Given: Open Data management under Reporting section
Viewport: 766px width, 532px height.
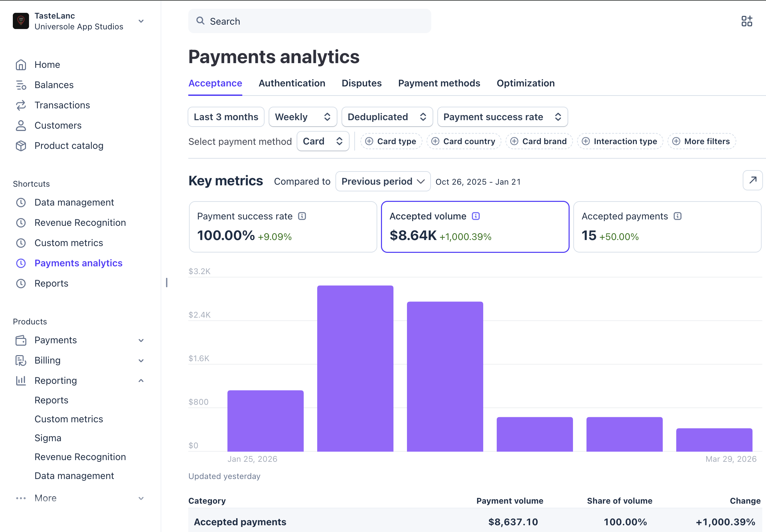Looking at the screenshot, I should [x=74, y=476].
